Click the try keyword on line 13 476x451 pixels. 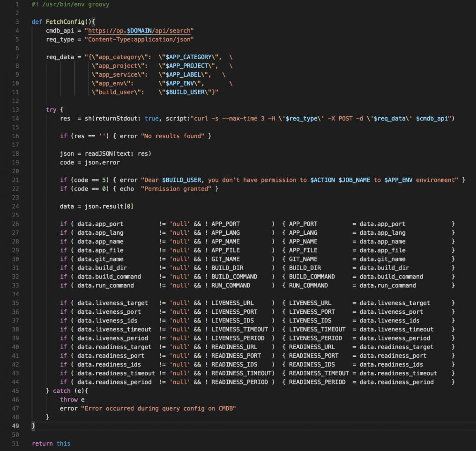(51, 110)
